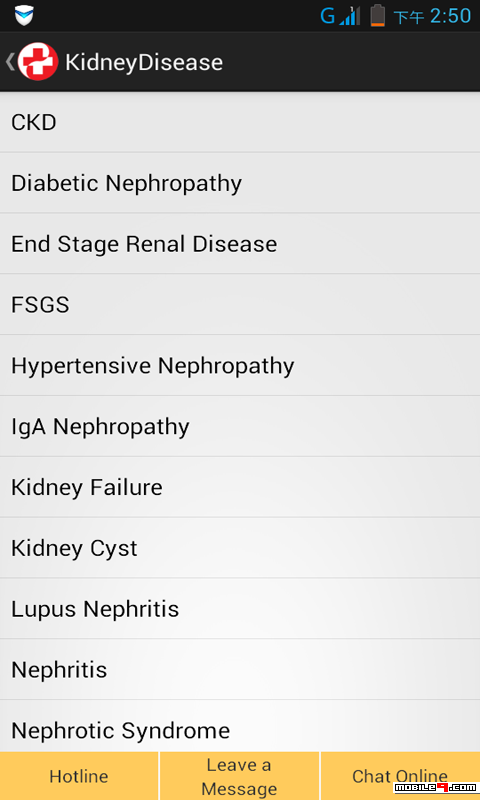
Task: Open End Stage Renal Disease item
Action: (x=240, y=243)
